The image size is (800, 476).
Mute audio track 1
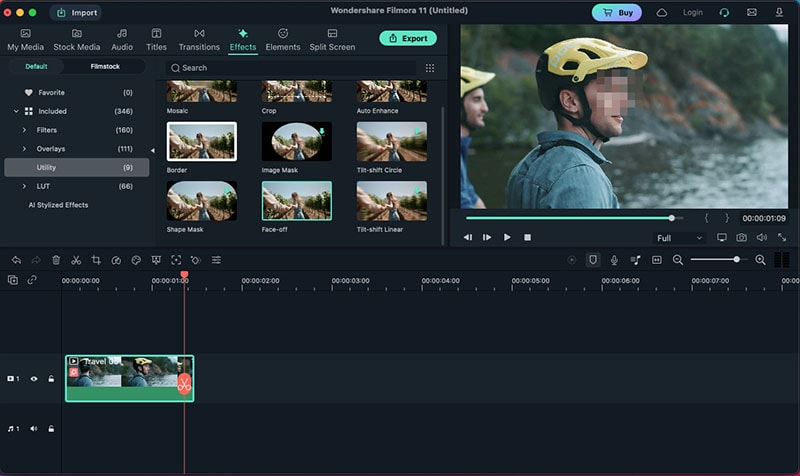(x=34, y=429)
